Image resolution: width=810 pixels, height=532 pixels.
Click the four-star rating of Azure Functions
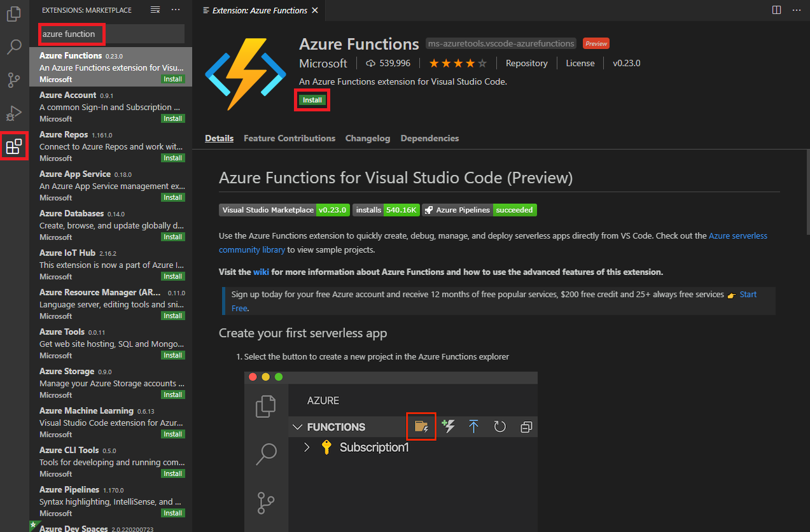(x=458, y=63)
